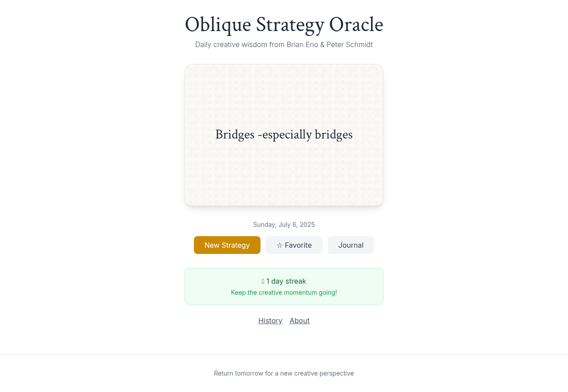Click History in the footer navigation
This screenshot has height=392, width=568.
pyautogui.click(x=270, y=321)
